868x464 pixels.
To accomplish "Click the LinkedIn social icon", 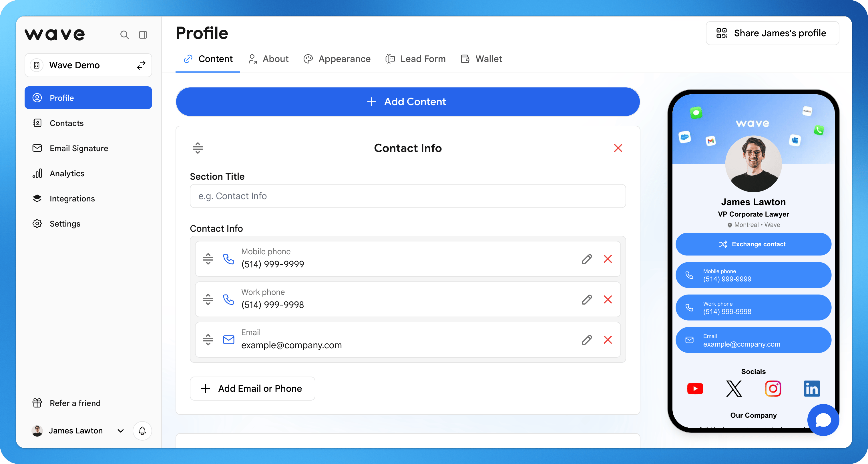I will (812, 389).
